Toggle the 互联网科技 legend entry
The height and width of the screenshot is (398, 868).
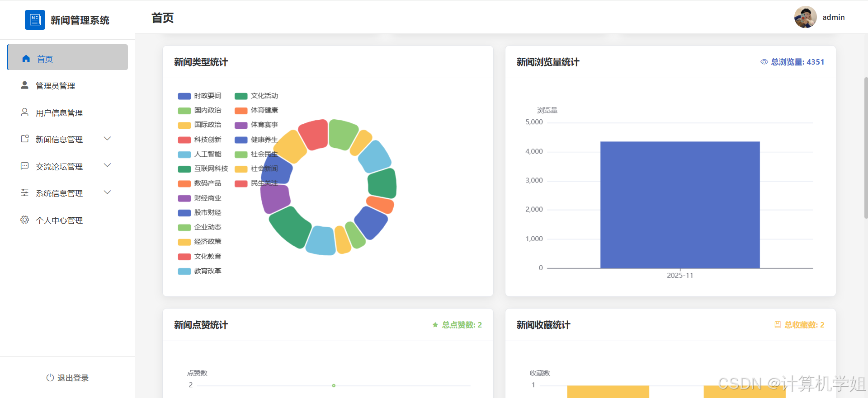pos(203,169)
